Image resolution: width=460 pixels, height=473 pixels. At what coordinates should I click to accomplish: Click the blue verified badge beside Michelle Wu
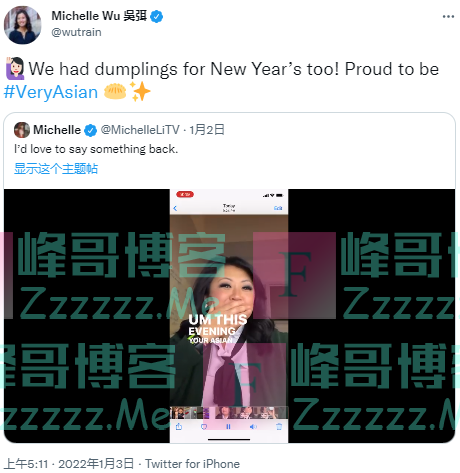156,16
